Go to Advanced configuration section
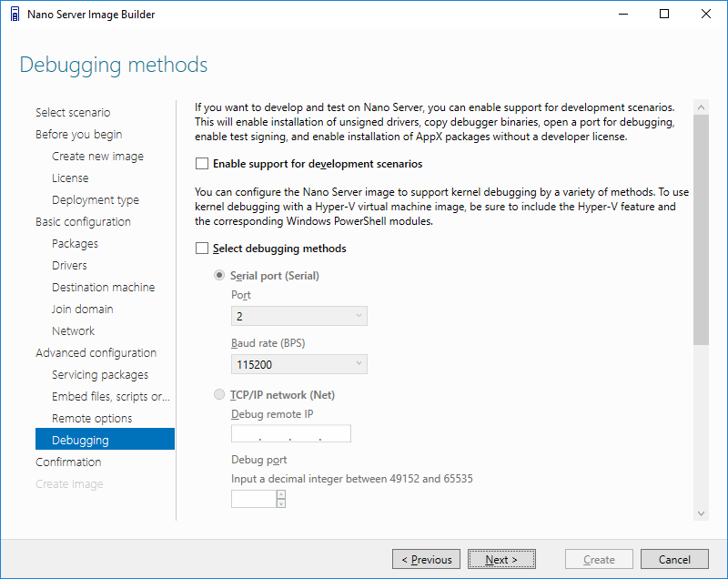 click(96, 352)
